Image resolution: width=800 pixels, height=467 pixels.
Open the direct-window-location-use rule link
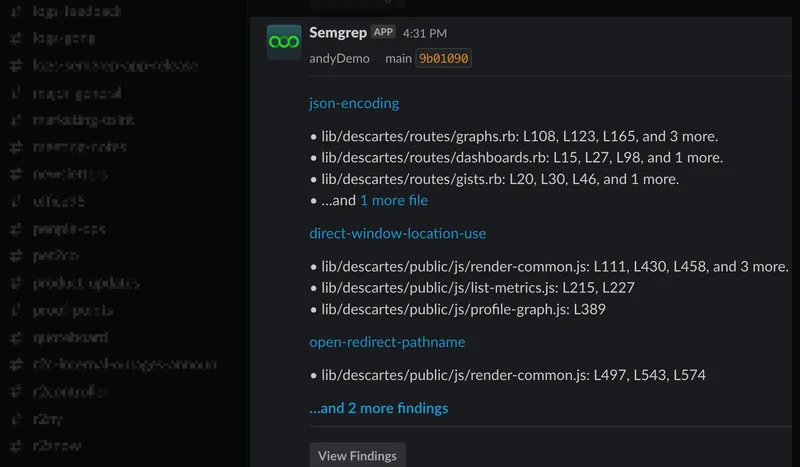pyautogui.click(x=398, y=233)
